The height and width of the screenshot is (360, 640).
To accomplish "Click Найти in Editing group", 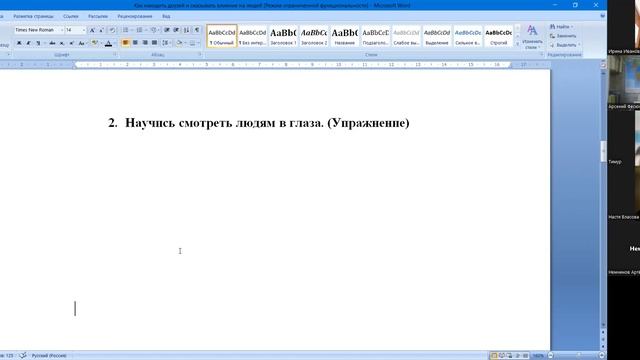I will [561, 27].
